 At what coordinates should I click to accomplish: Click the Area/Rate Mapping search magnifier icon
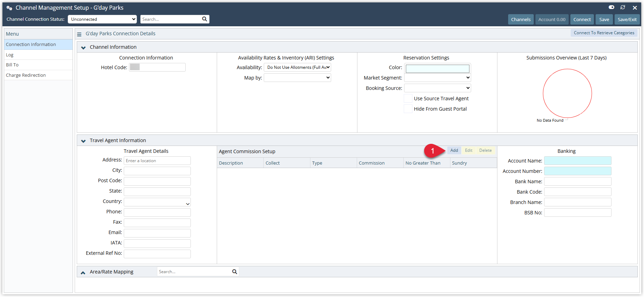(235, 272)
